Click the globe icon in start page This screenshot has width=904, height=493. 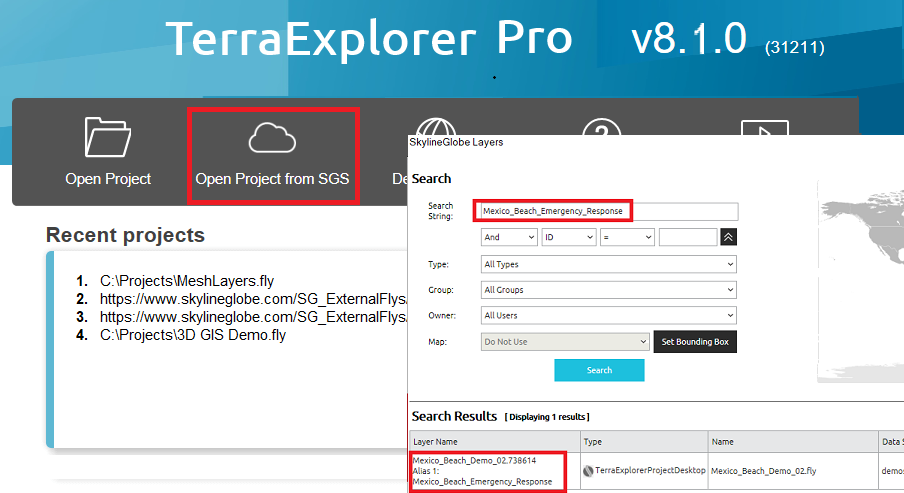click(436, 126)
